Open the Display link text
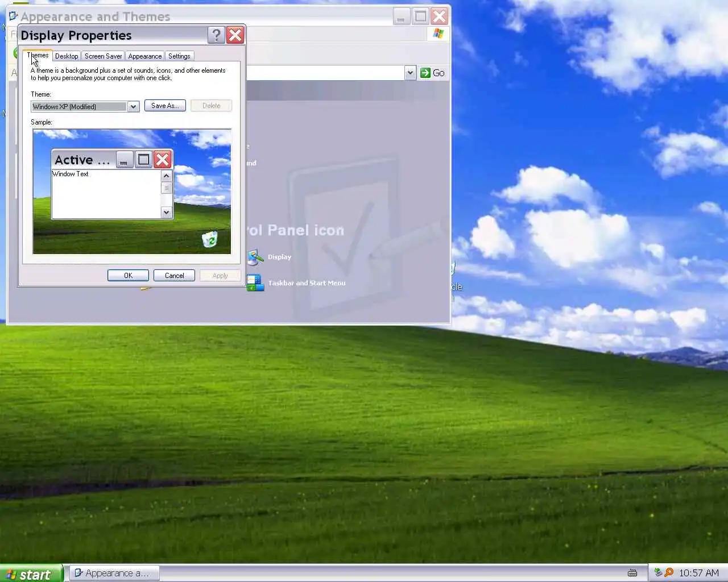Viewport: 728px width, 582px height. click(280, 257)
